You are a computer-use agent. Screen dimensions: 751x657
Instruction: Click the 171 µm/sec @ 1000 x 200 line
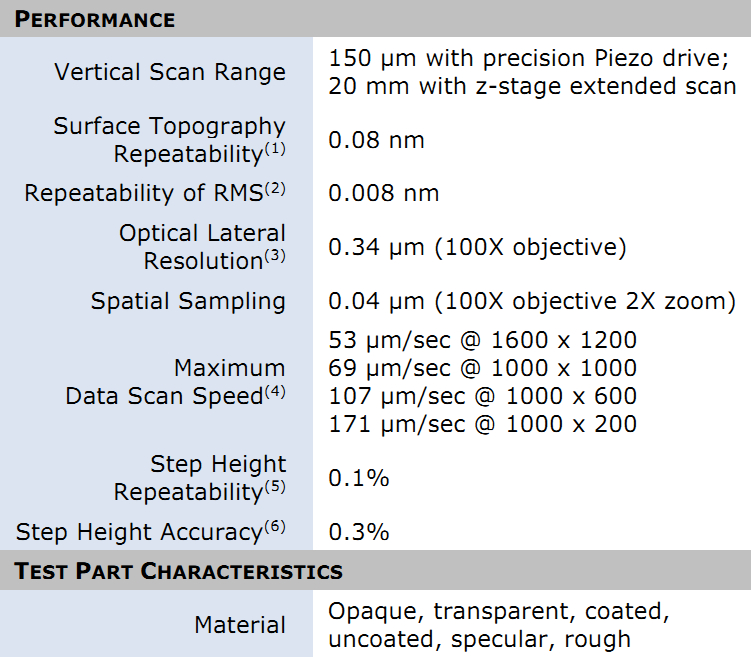coord(482,424)
